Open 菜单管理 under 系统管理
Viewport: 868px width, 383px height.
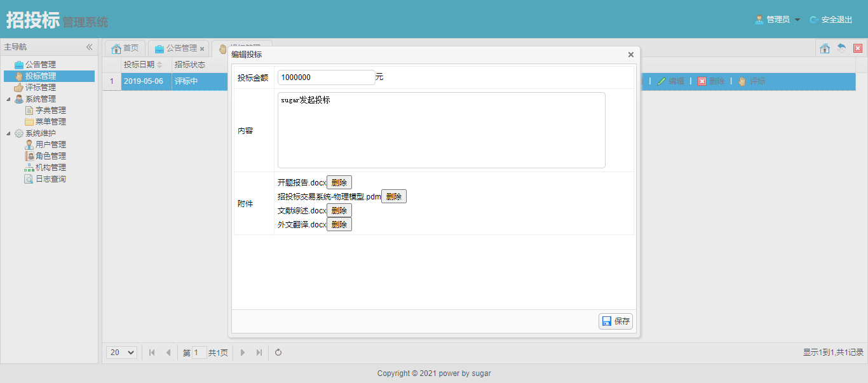click(x=50, y=122)
